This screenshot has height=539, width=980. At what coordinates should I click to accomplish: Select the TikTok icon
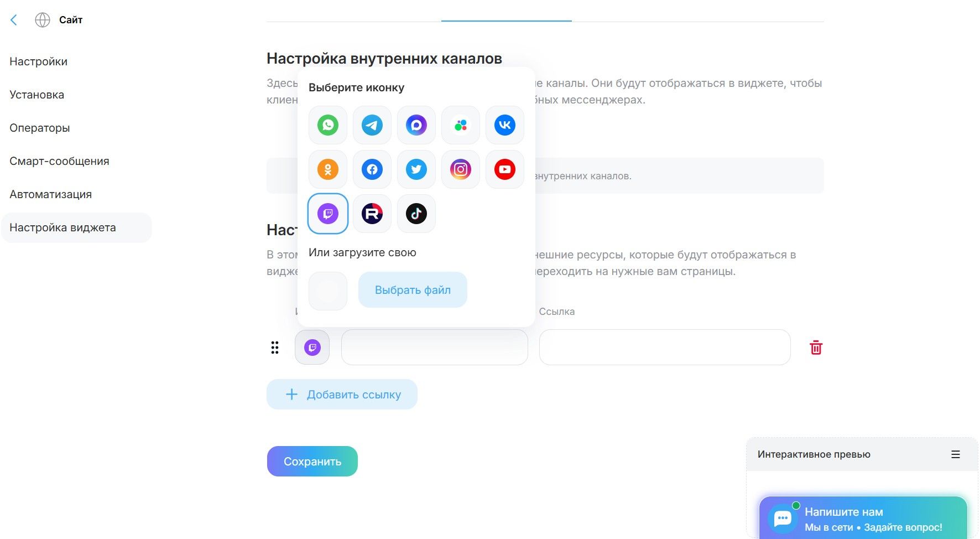point(416,214)
